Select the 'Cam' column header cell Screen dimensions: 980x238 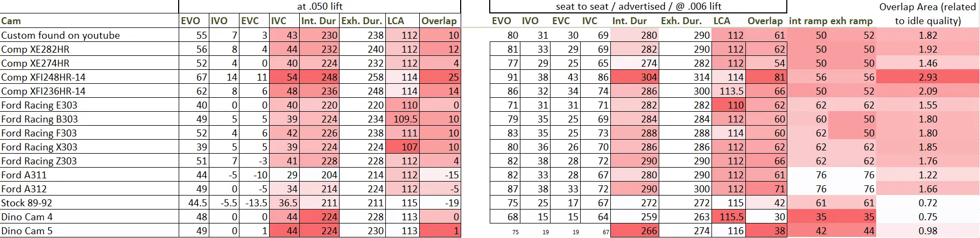tap(89, 21)
